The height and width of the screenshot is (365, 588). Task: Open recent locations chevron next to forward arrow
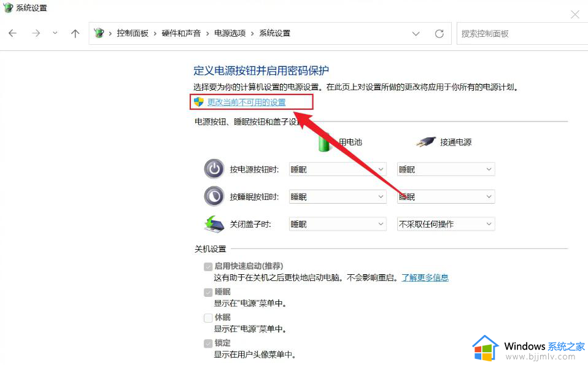click(x=55, y=33)
